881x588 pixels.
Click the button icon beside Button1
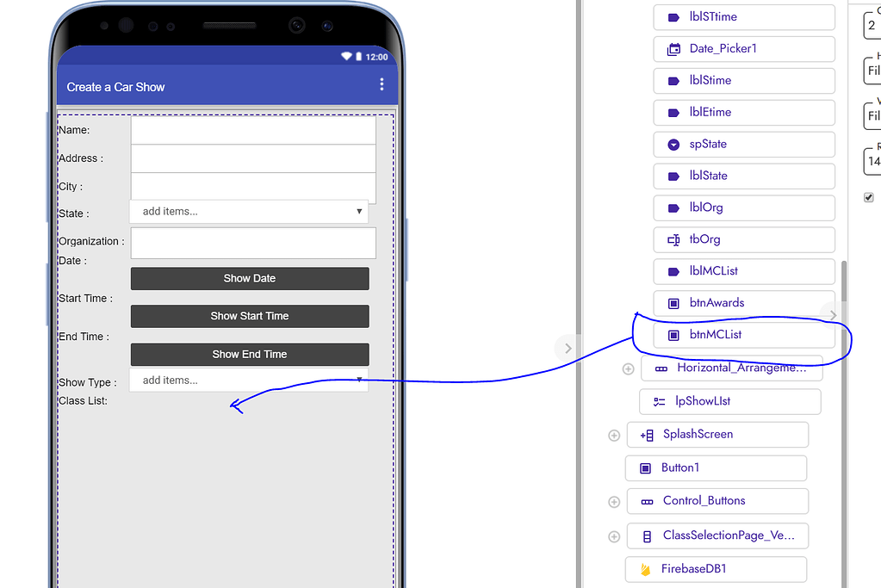(x=645, y=468)
